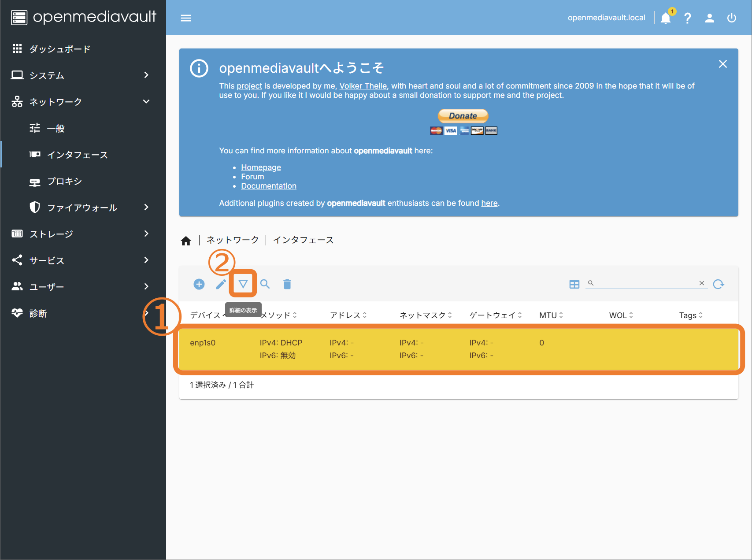Screen dimensions: 752x560
Task: Close the welcome banner
Action: click(723, 64)
